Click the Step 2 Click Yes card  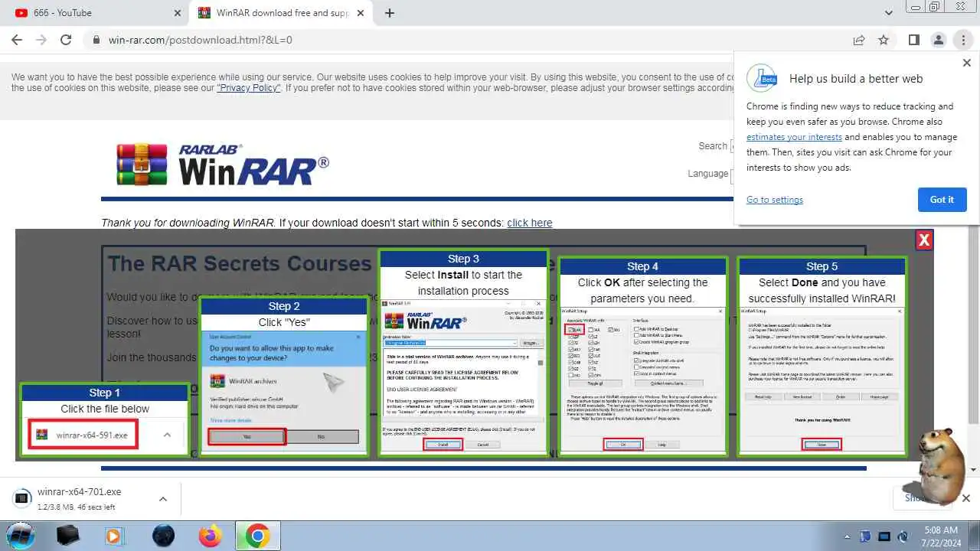[x=284, y=377]
